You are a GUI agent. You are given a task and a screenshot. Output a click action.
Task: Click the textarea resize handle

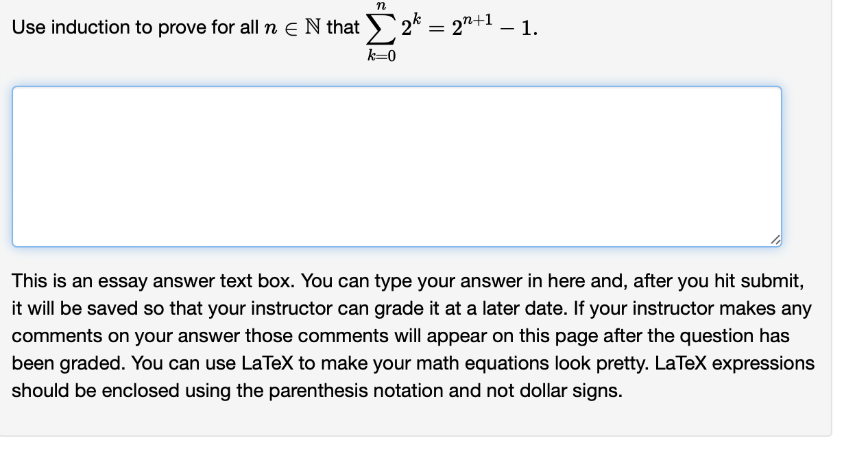click(775, 240)
